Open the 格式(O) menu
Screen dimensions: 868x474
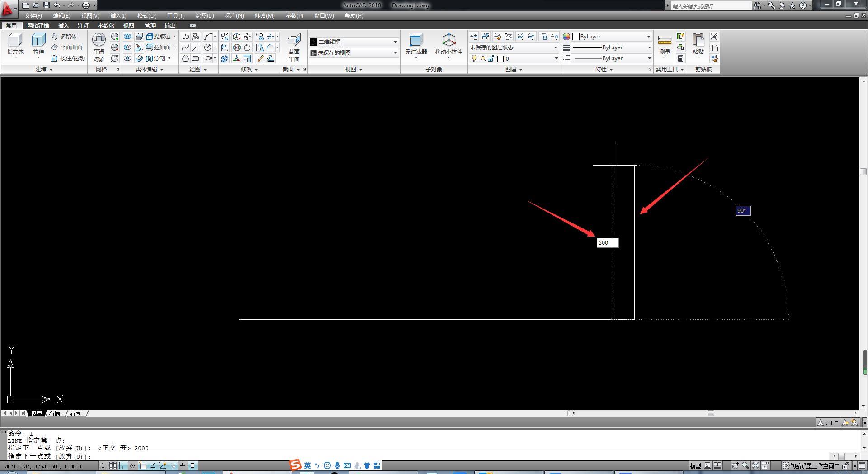tap(146, 15)
